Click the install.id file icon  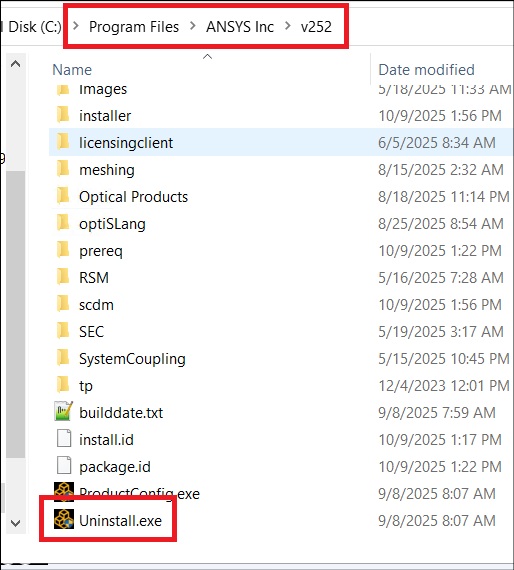(64, 439)
